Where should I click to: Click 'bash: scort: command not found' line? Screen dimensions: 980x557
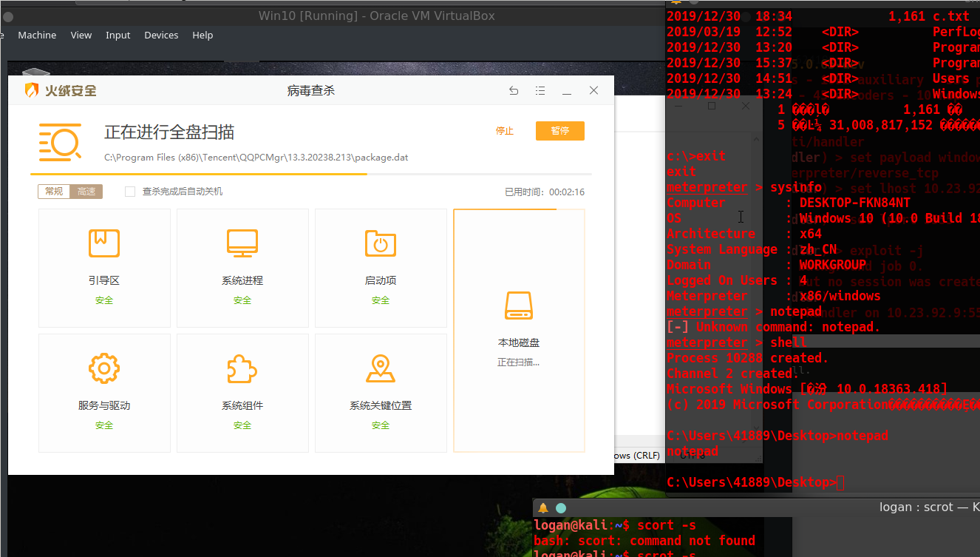pyautogui.click(x=644, y=541)
